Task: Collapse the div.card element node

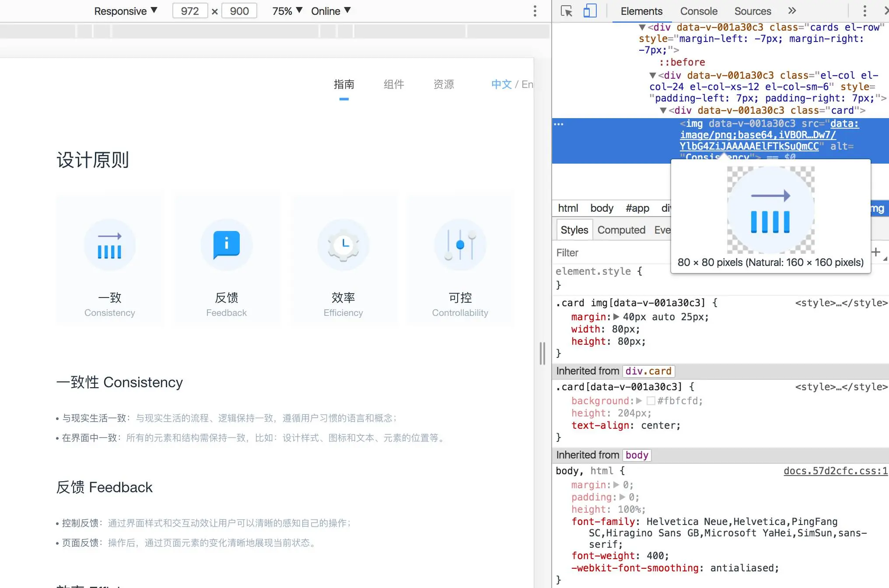Action: (663, 111)
